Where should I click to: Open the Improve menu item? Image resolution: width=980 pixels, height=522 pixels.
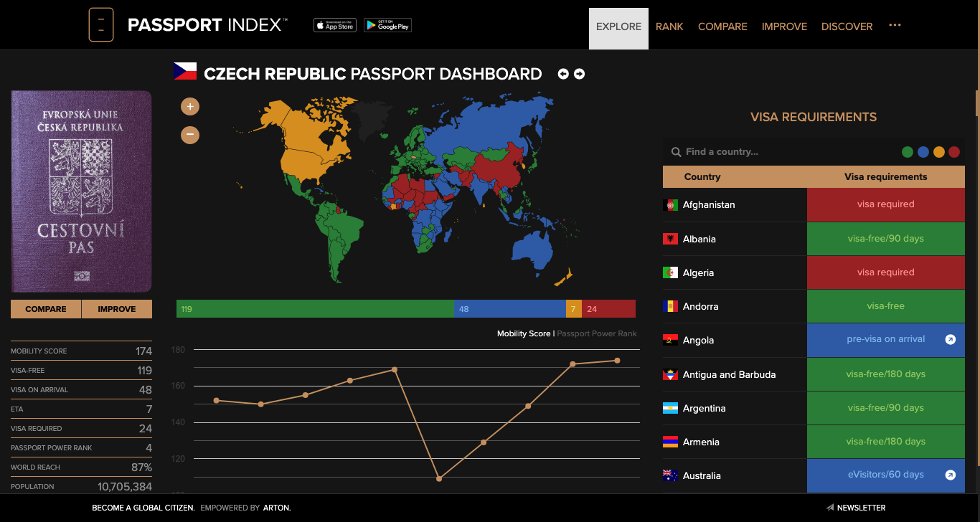(x=784, y=27)
